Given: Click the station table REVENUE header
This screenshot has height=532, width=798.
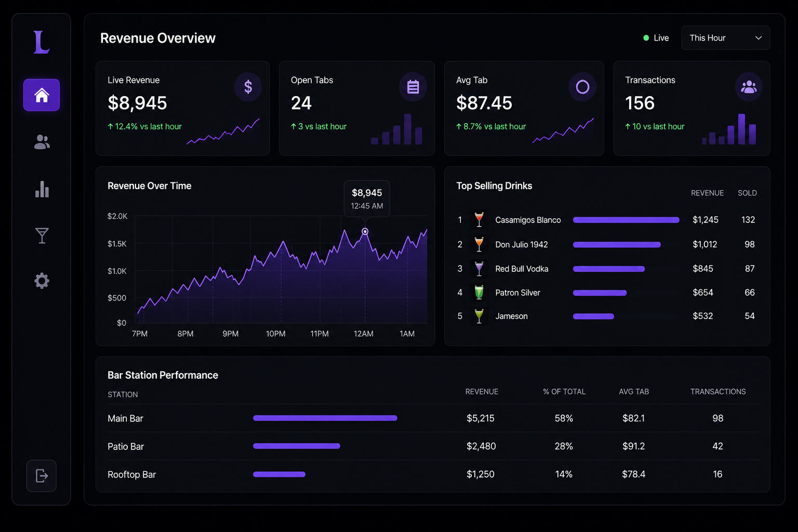Looking at the screenshot, I should tap(482, 392).
